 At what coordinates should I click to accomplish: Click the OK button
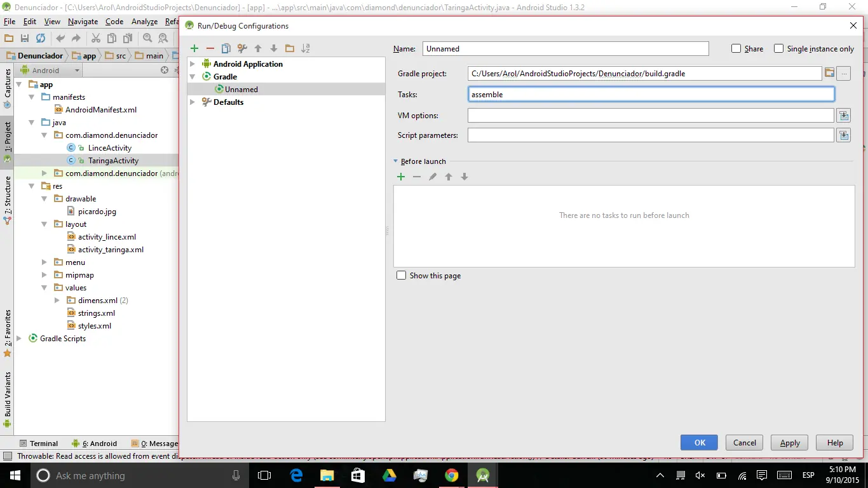coord(699,443)
